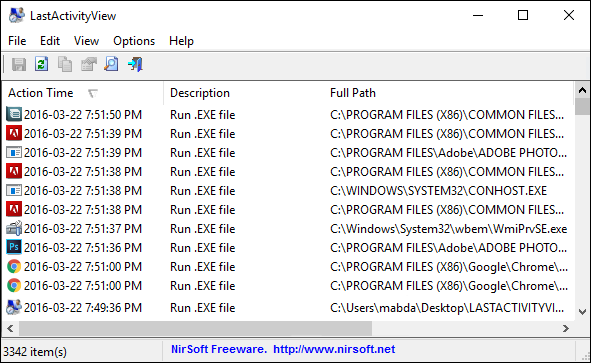Open the nirsoft.net link in status bar
Image resolution: width=591 pixels, height=363 pixels.
tap(334, 349)
